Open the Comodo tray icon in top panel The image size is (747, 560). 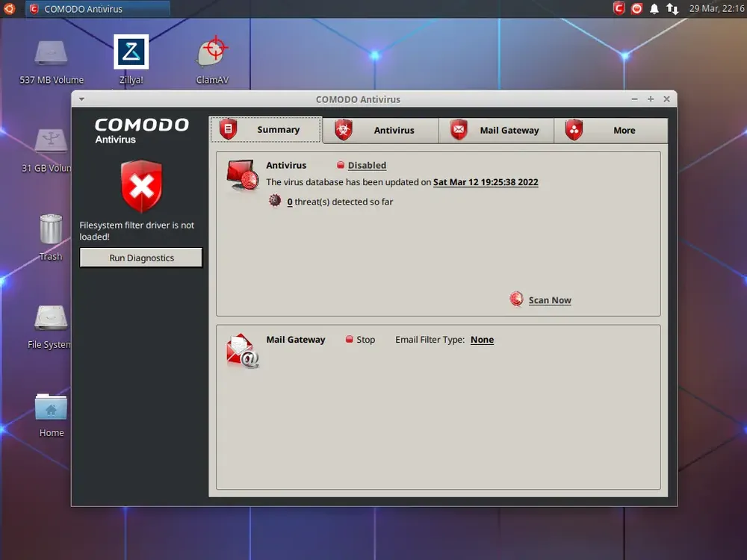tap(619, 8)
